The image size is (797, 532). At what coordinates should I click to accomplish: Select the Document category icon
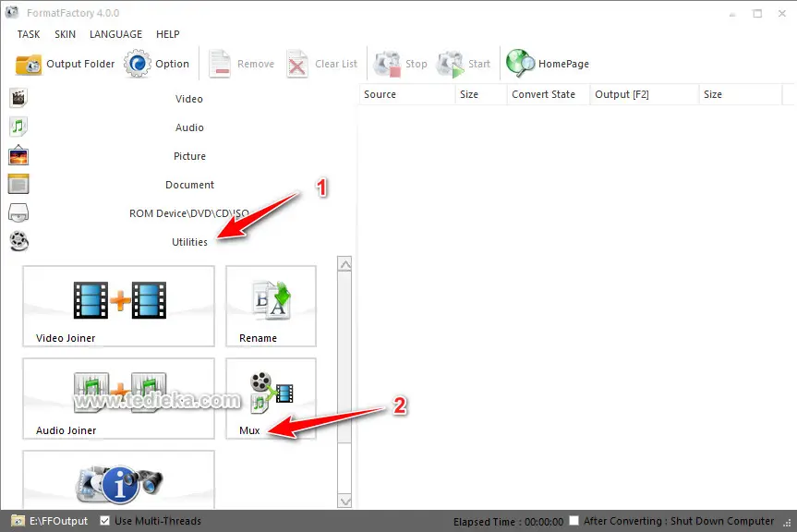[x=18, y=184]
